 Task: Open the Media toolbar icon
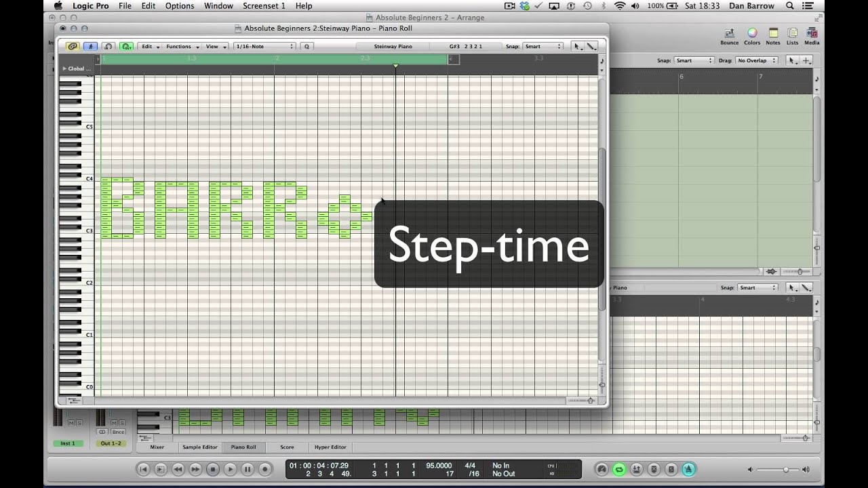[x=812, y=37]
